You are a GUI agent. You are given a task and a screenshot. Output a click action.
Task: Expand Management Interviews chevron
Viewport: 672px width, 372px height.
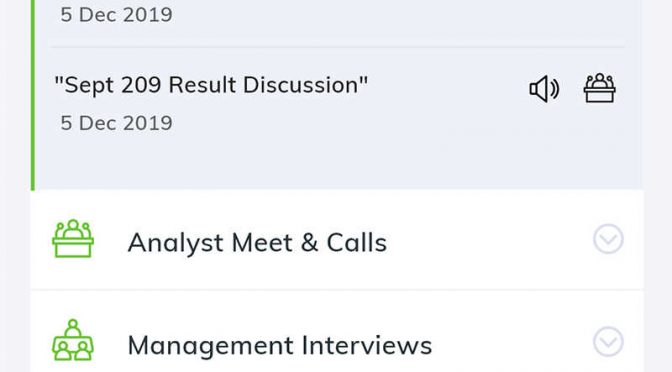point(608,342)
